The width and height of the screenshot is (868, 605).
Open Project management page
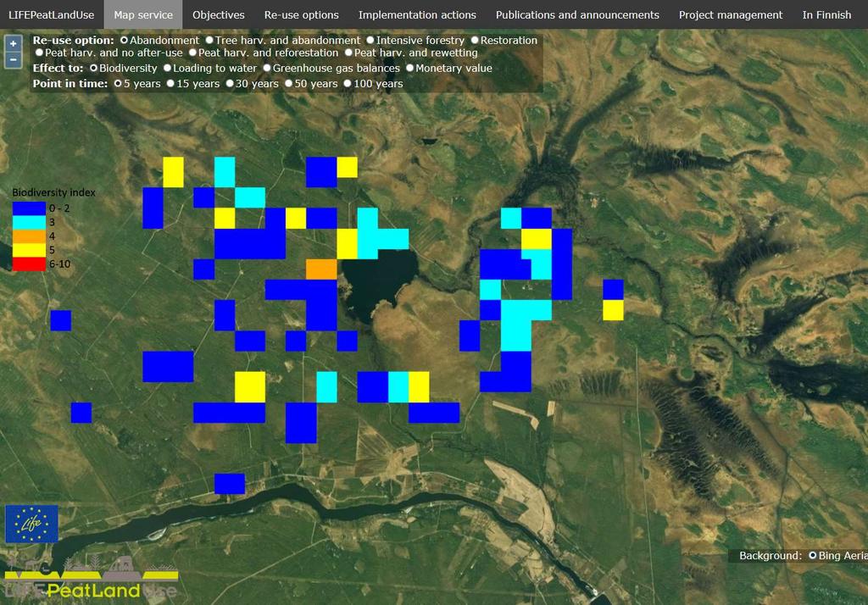coord(731,15)
